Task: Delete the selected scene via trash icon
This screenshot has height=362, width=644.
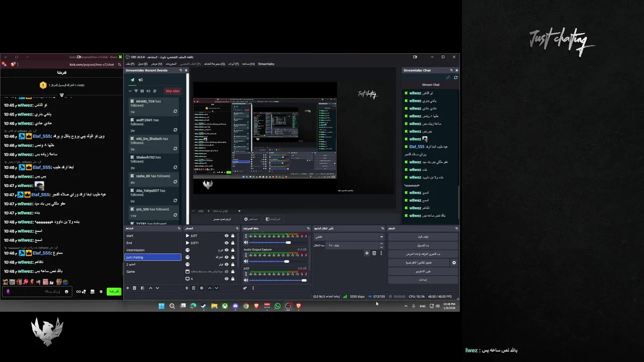Action: pos(134,288)
